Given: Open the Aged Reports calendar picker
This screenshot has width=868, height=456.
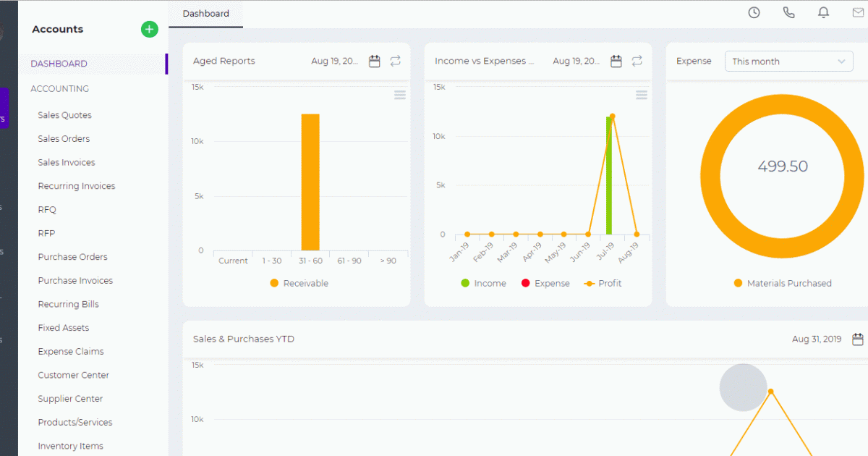Looking at the screenshot, I should [x=375, y=62].
